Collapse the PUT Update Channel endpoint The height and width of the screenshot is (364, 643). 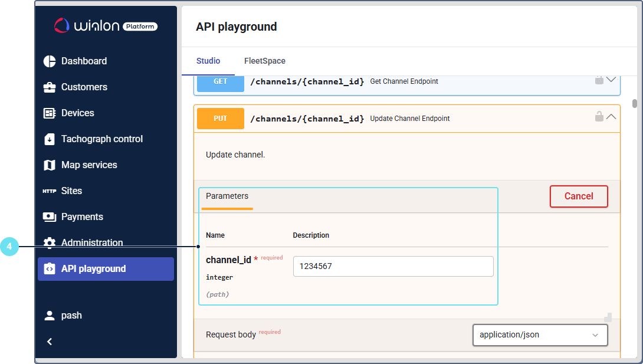pos(611,117)
